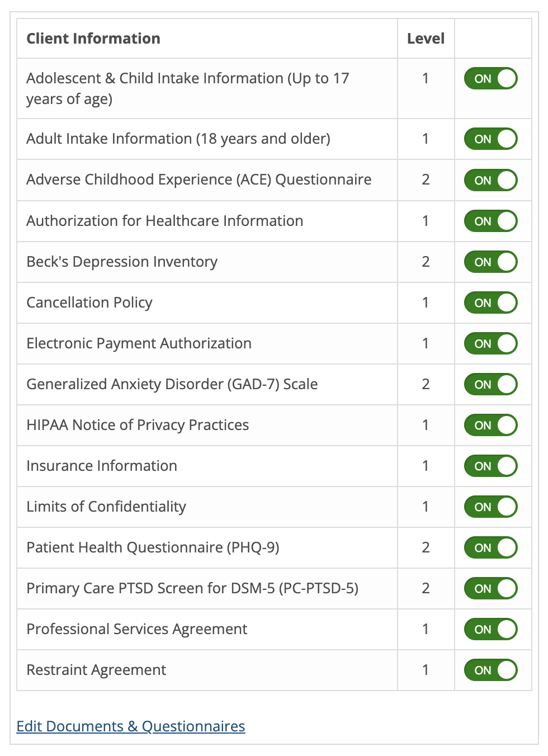Switch off HIPAA Notice of Privacy Practices

(x=490, y=425)
